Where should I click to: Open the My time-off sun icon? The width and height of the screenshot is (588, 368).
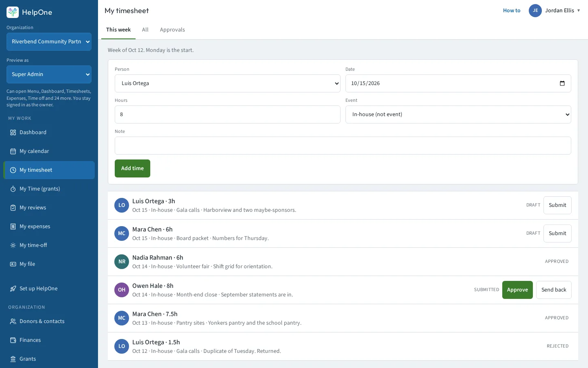13,245
